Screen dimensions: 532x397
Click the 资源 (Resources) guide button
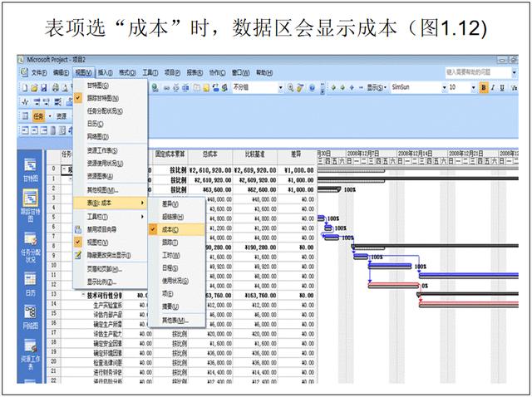pos(62,116)
